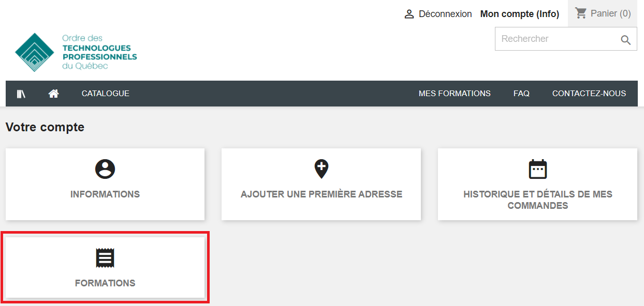Click the shopping cart icon

[581, 13]
